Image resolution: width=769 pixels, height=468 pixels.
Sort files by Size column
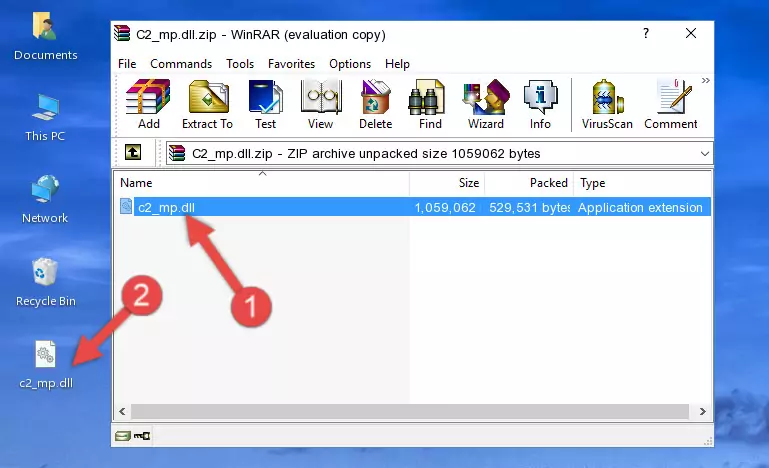pos(447,183)
